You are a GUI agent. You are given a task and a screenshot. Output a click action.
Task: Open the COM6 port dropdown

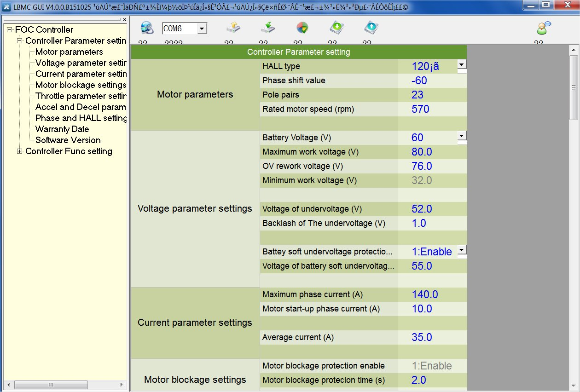[202, 29]
